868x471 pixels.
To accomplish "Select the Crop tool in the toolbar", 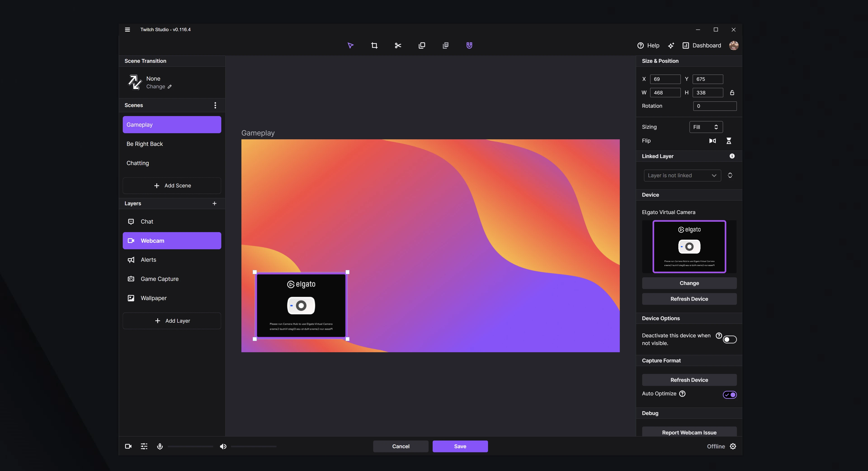I will [374, 45].
